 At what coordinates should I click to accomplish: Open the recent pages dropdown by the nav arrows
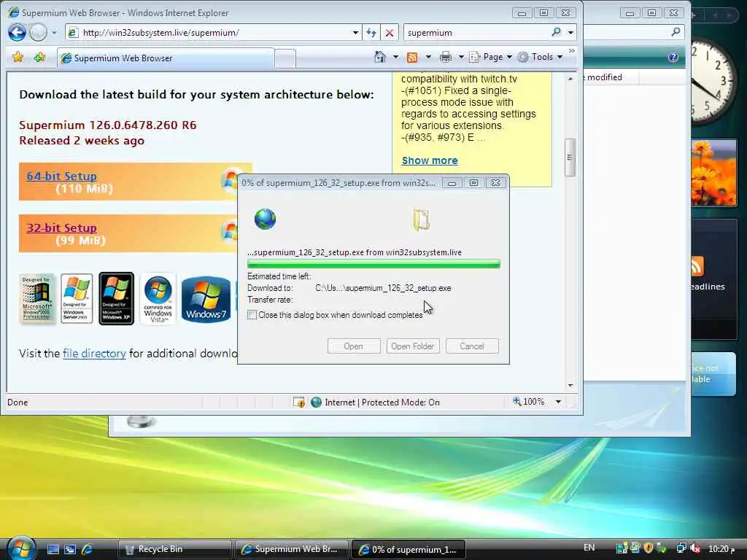point(54,33)
